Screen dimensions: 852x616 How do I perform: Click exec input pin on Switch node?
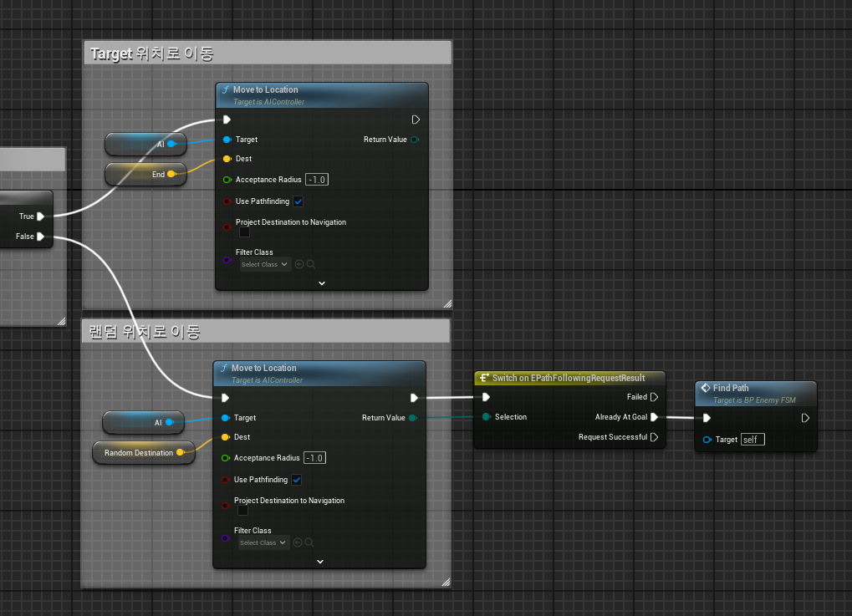click(487, 397)
